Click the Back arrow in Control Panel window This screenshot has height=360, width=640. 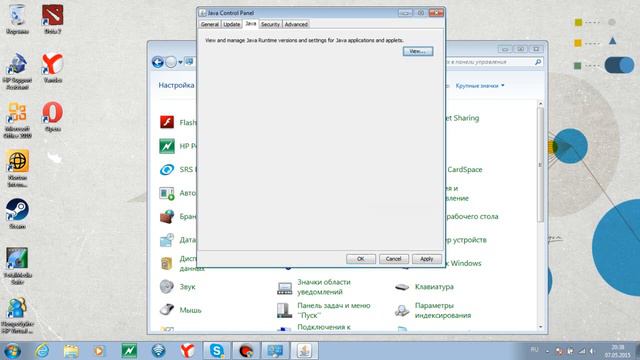158,62
